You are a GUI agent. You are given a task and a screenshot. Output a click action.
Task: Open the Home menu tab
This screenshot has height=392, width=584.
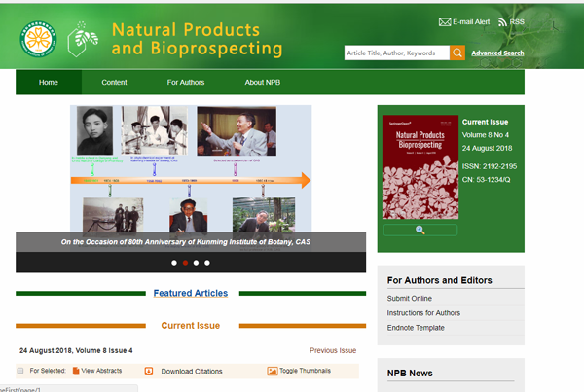click(49, 83)
